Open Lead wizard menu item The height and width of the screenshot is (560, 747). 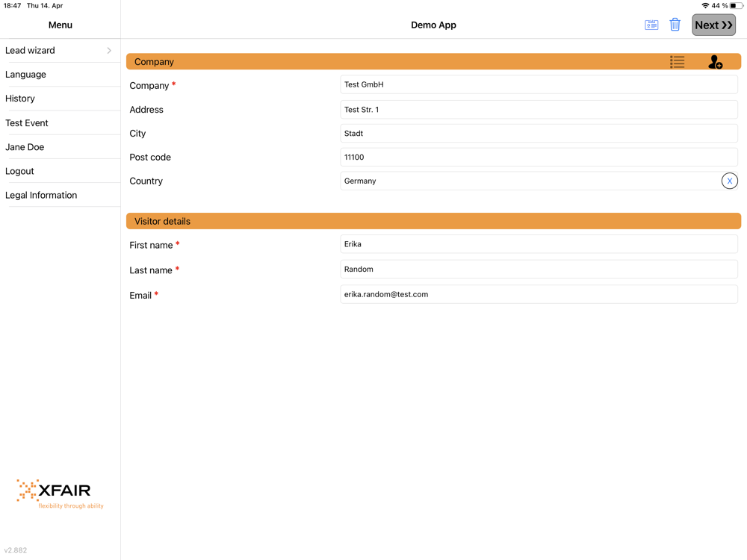click(x=60, y=51)
